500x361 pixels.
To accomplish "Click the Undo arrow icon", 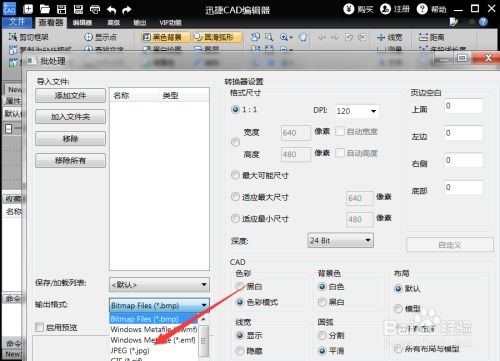I will (111, 10).
